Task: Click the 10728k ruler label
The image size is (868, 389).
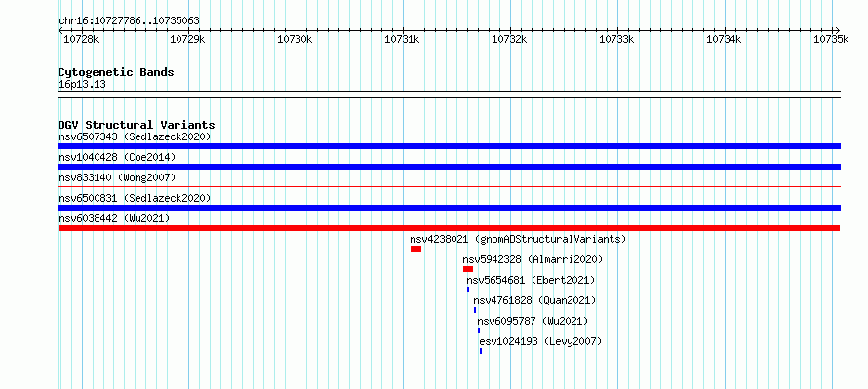Action: pos(81,39)
